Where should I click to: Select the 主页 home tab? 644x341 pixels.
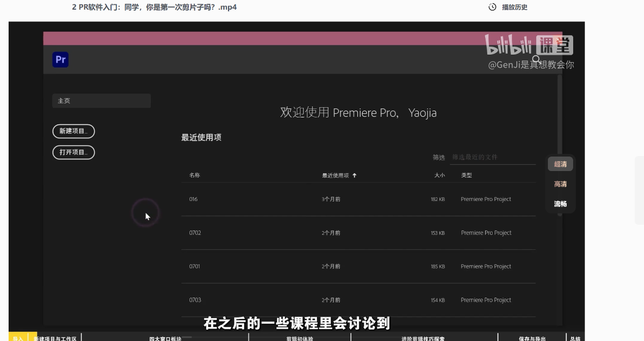coord(101,101)
